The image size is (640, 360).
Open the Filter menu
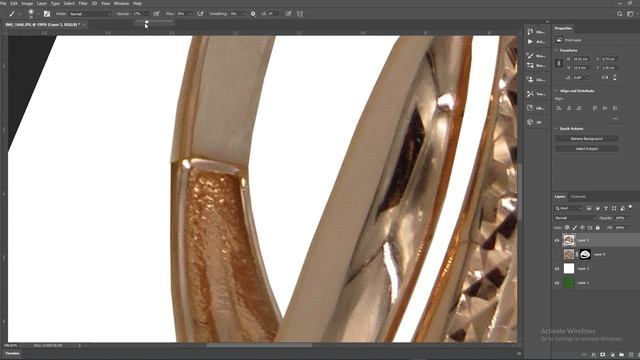coord(83,3)
